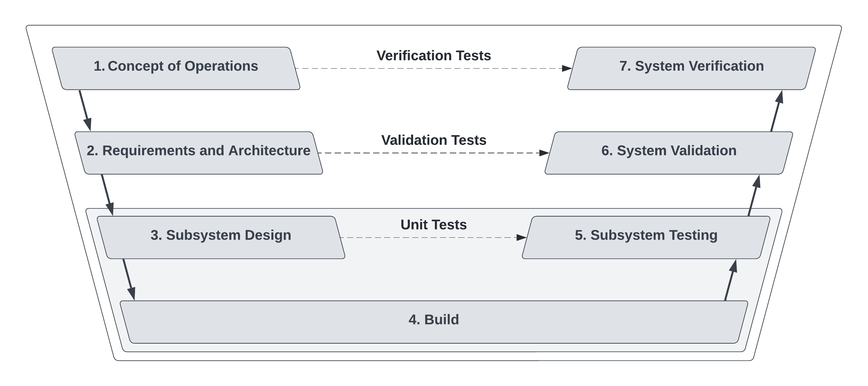Click the Validation Tests label
868x386 pixels.
(434, 140)
